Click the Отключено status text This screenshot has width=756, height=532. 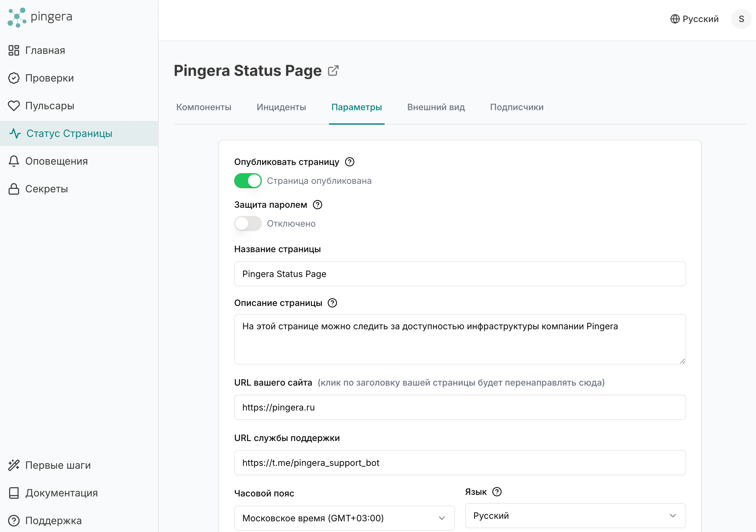(x=291, y=224)
